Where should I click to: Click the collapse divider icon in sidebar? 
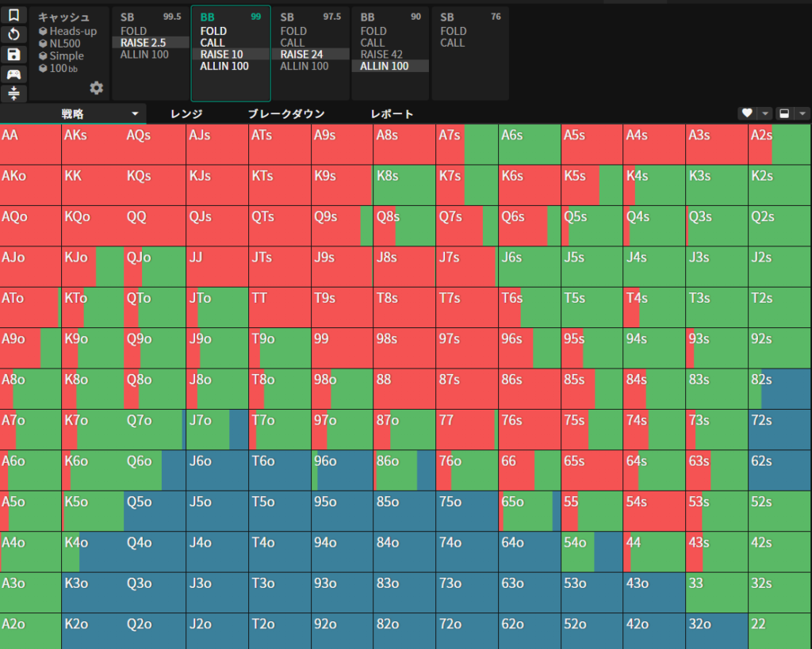[13, 94]
